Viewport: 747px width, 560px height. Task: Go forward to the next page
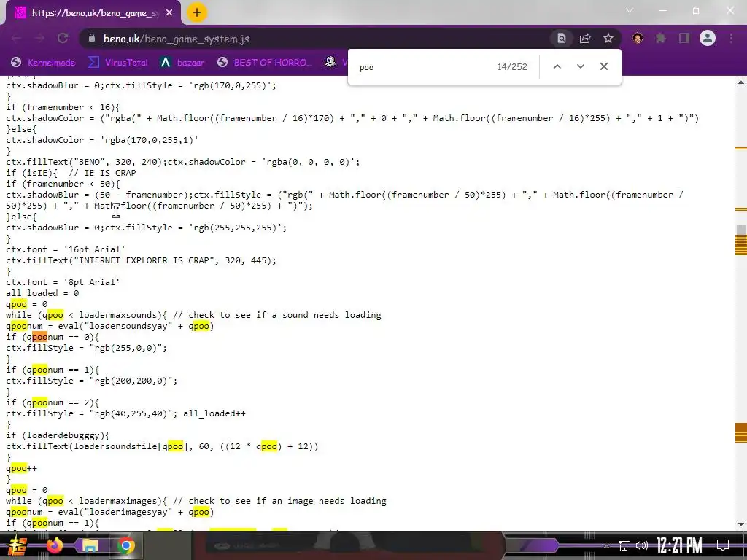(x=39, y=39)
